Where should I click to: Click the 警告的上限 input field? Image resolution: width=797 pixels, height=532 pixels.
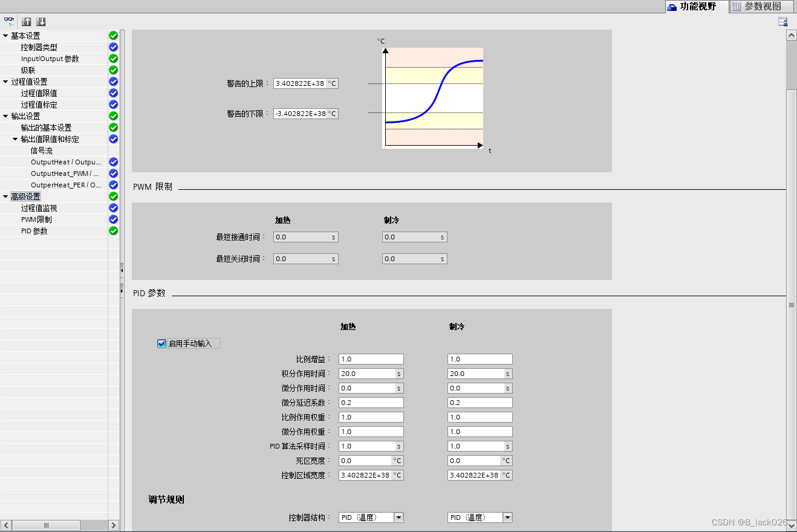(x=306, y=83)
